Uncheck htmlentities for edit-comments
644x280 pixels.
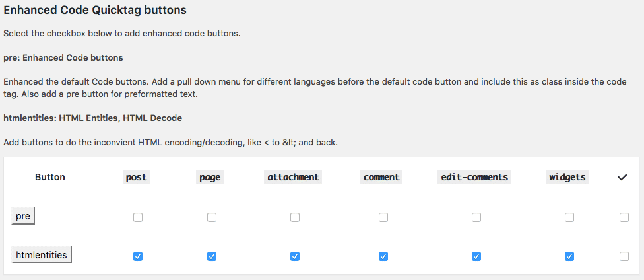[476, 256]
